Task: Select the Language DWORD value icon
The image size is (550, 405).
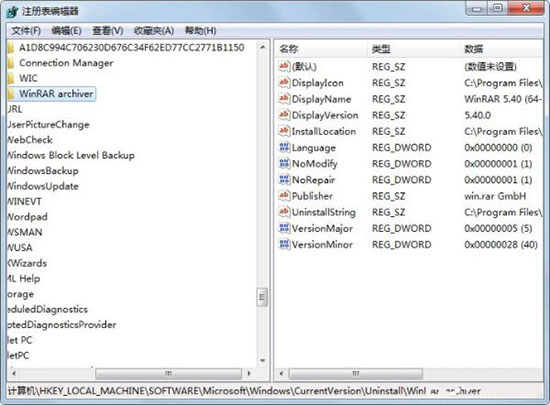Action: (x=284, y=147)
